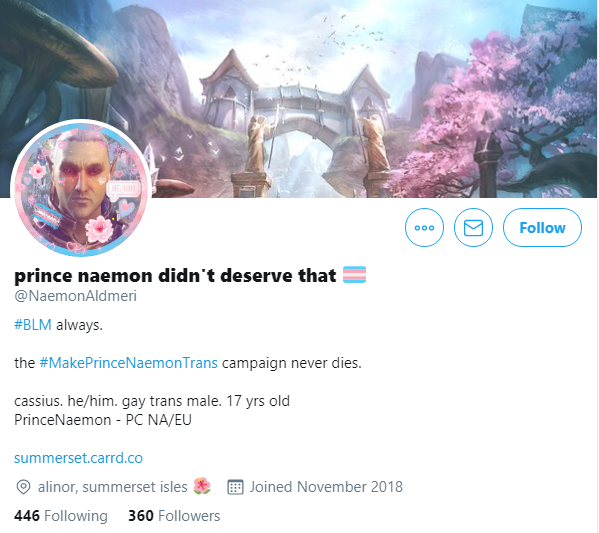View the 360 Followers list
The width and height of the screenshot is (599, 533).
[174, 516]
